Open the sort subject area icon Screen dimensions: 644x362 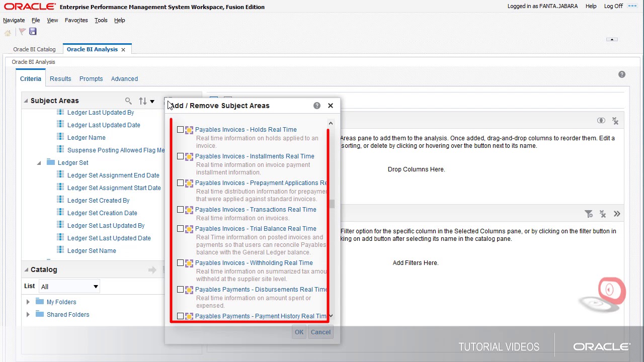coord(143,101)
